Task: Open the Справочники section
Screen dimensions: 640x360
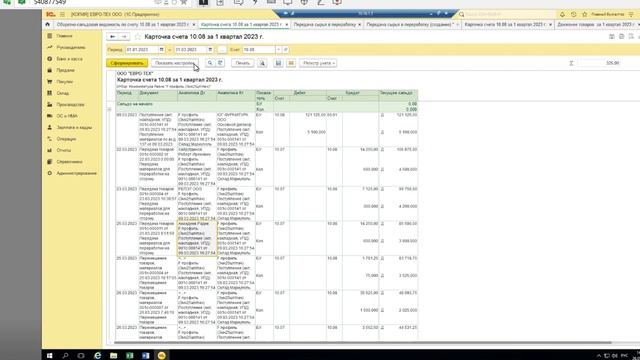Action: (x=69, y=162)
